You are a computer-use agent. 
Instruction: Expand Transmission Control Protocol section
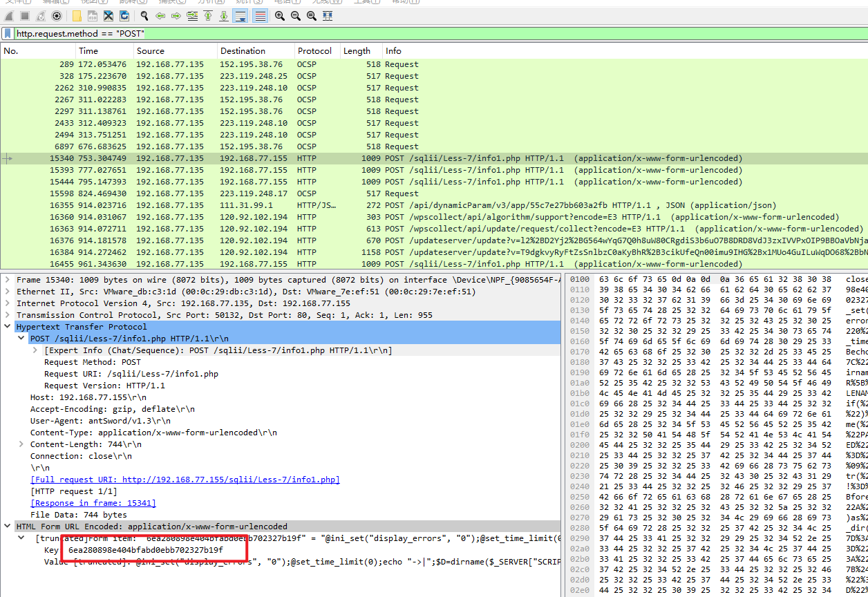[7, 315]
